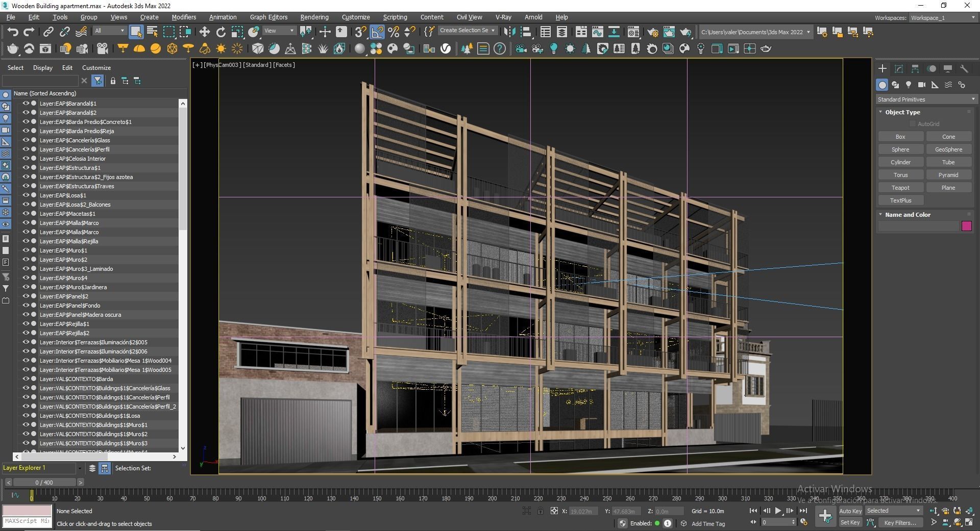
Task: Click the Play Animation button
Action: pos(778,511)
